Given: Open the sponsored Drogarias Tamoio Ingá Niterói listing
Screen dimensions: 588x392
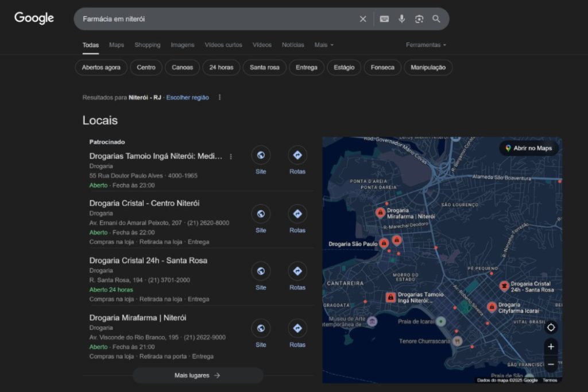Looking at the screenshot, I should 156,156.
